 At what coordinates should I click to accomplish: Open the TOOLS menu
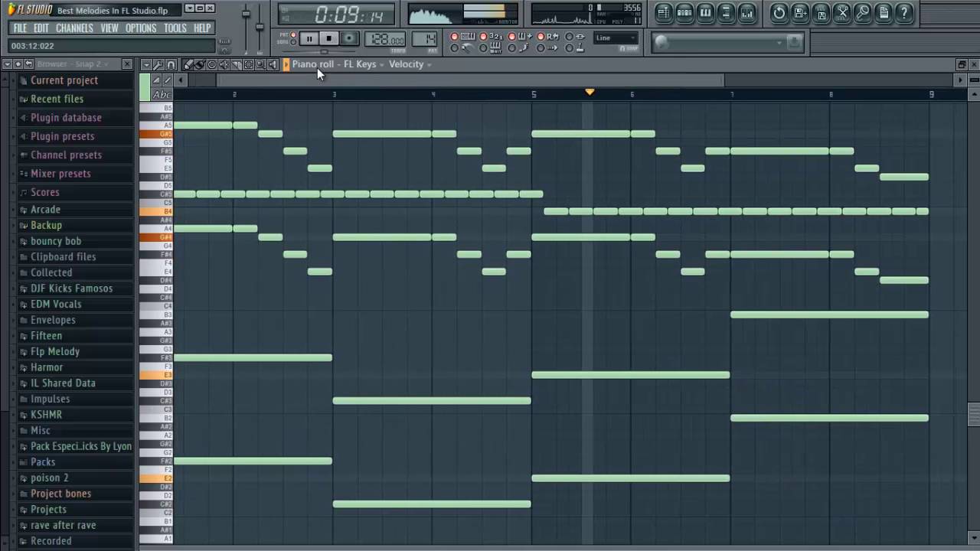175,28
